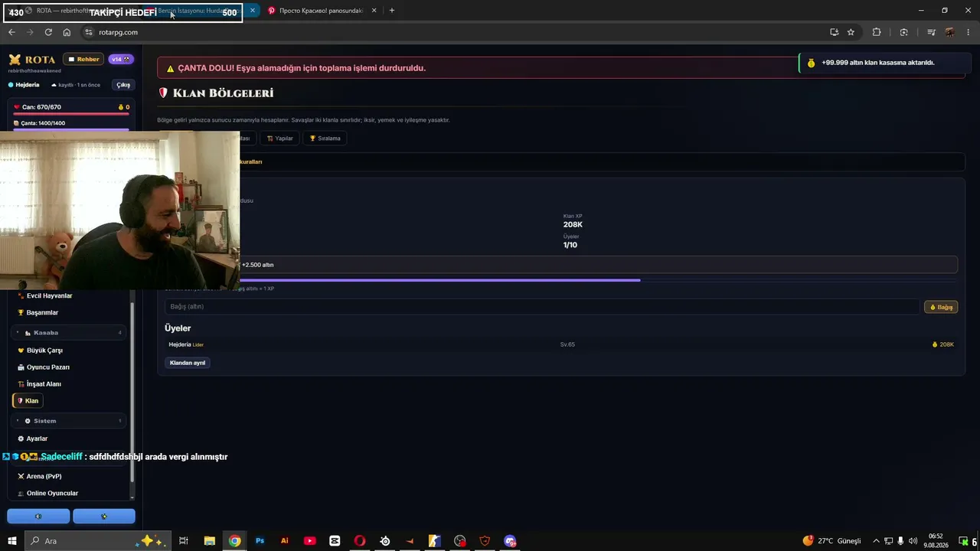Leave clan via Klandan ayrıl
The height and width of the screenshot is (551, 980).
188,363
